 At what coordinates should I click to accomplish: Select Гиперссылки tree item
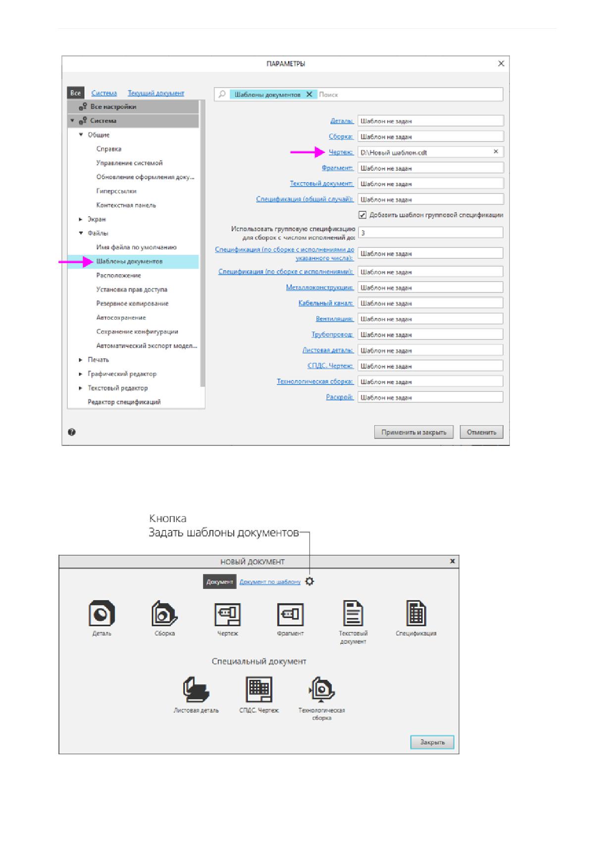click(x=116, y=191)
